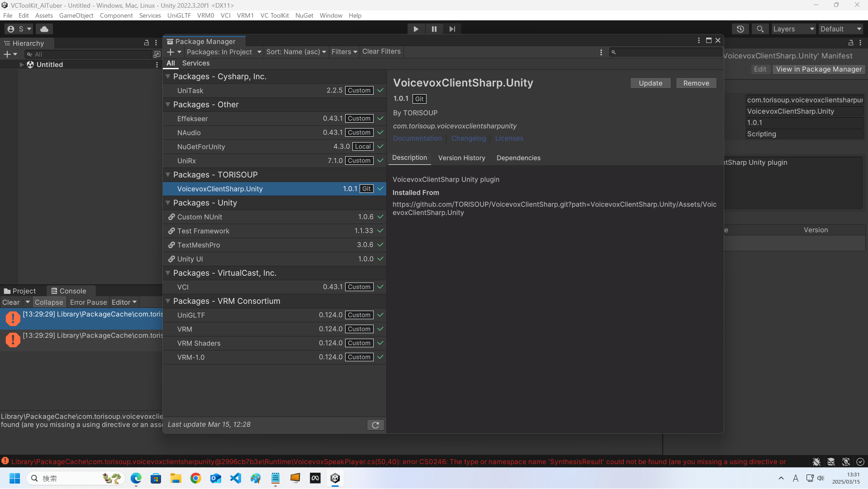
Task: Open the Layers dropdown
Action: click(793, 29)
